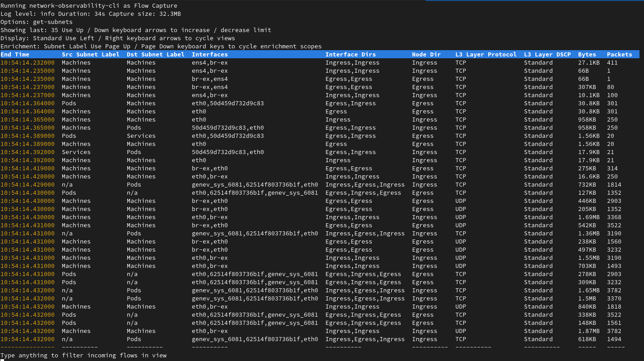Select the 1.87MB bytes value
644x361 pixels.
tap(589, 331)
